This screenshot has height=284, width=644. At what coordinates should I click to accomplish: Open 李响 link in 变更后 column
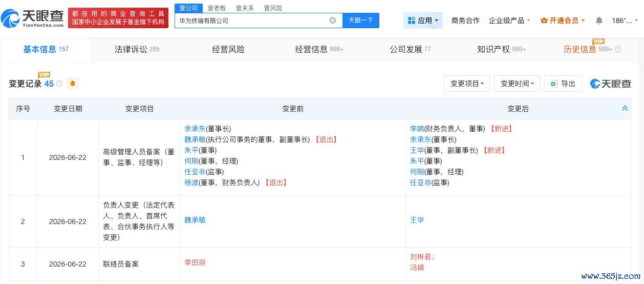417,129
